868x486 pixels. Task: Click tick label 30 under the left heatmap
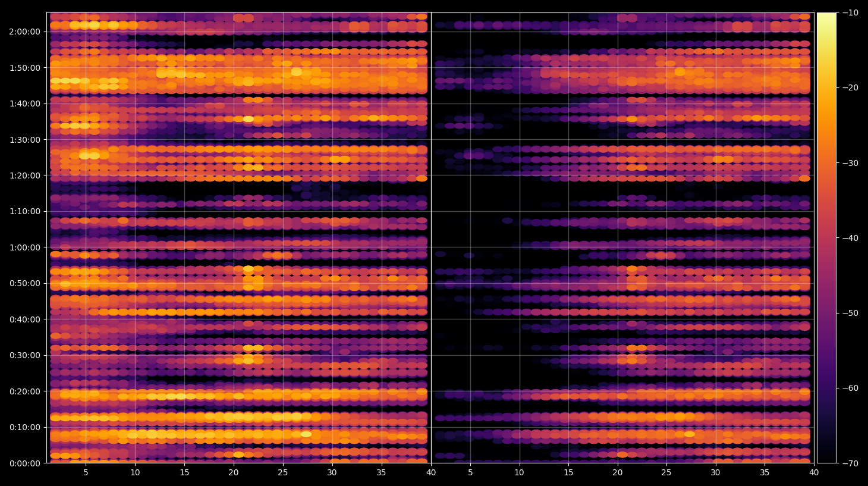coord(332,473)
